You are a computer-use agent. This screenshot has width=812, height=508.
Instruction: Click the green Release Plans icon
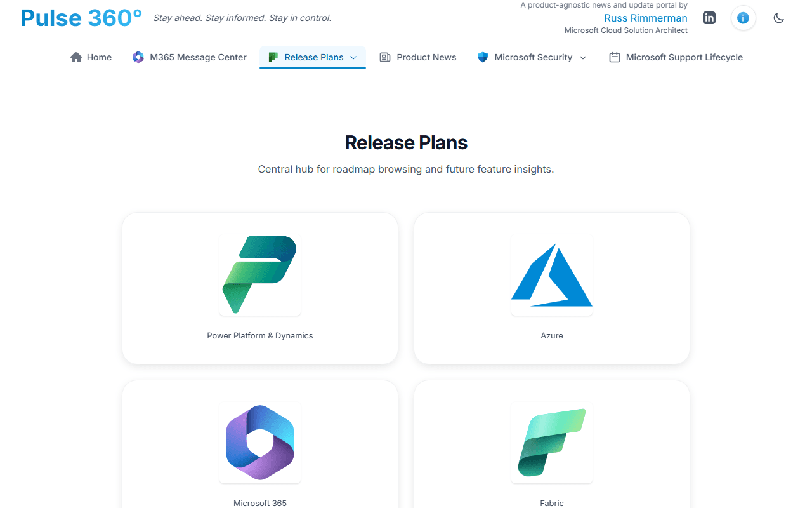pos(273,57)
